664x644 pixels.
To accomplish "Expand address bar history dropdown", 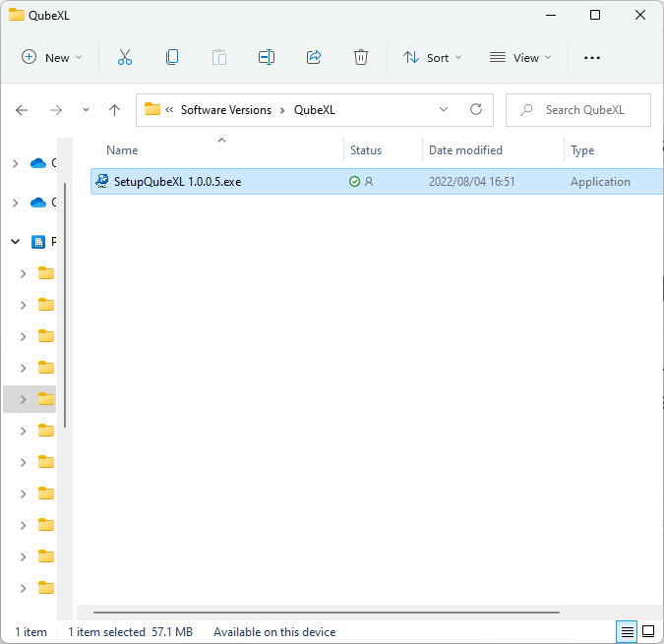I will pos(444,110).
